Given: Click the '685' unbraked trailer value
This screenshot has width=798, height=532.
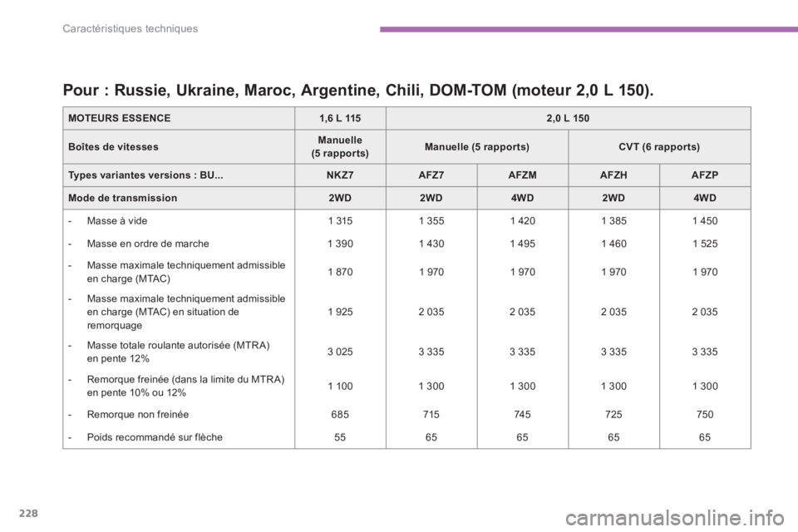Looking at the screenshot, I should point(340,415).
